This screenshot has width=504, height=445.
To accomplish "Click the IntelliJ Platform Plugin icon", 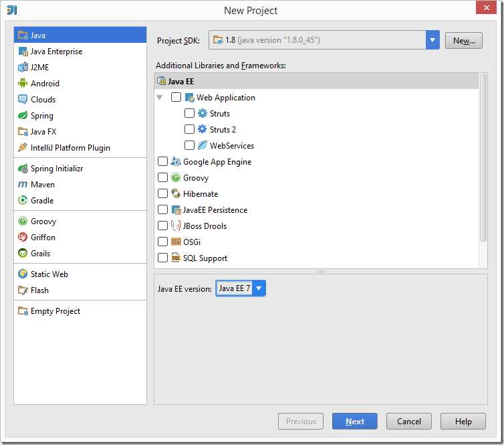I will (x=23, y=147).
